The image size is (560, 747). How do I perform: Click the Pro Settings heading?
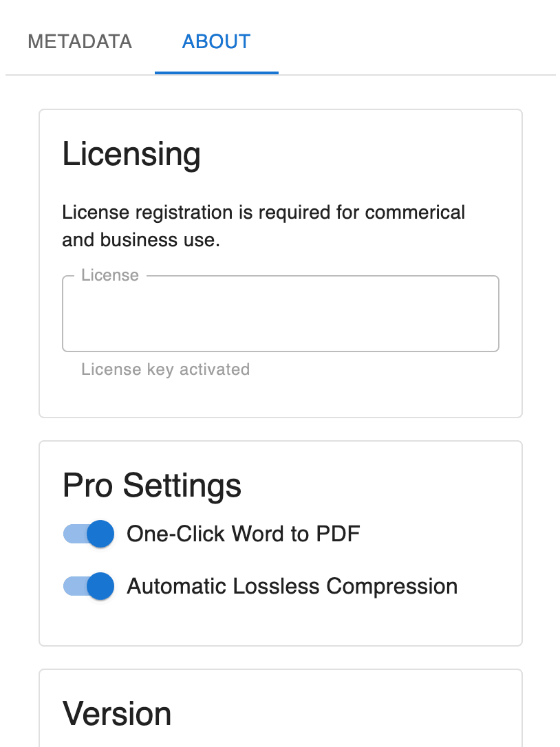[x=152, y=486]
